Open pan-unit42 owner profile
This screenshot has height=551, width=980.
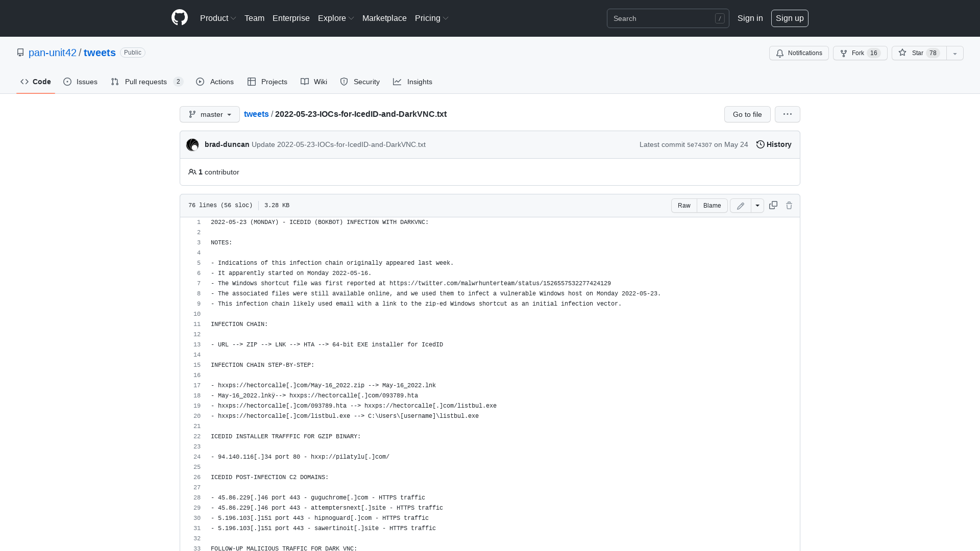pos(53,53)
